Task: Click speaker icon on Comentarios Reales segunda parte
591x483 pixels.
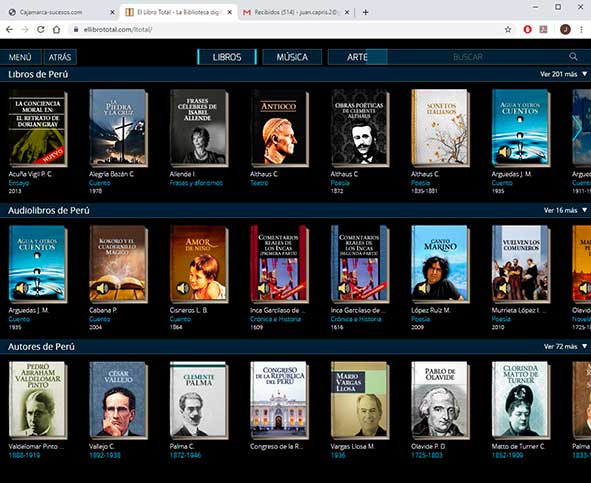Action: pos(344,288)
